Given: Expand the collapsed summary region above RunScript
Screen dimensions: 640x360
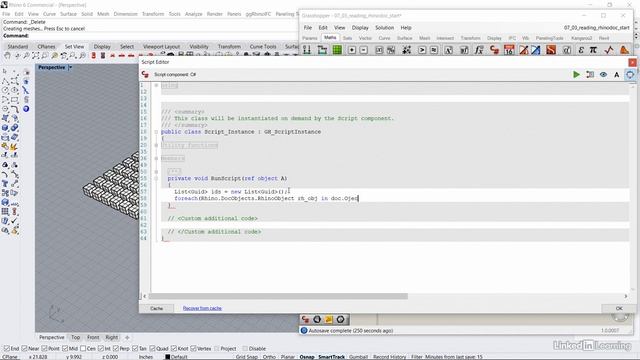Looking at the screenshot, I should tap(156, 171).
